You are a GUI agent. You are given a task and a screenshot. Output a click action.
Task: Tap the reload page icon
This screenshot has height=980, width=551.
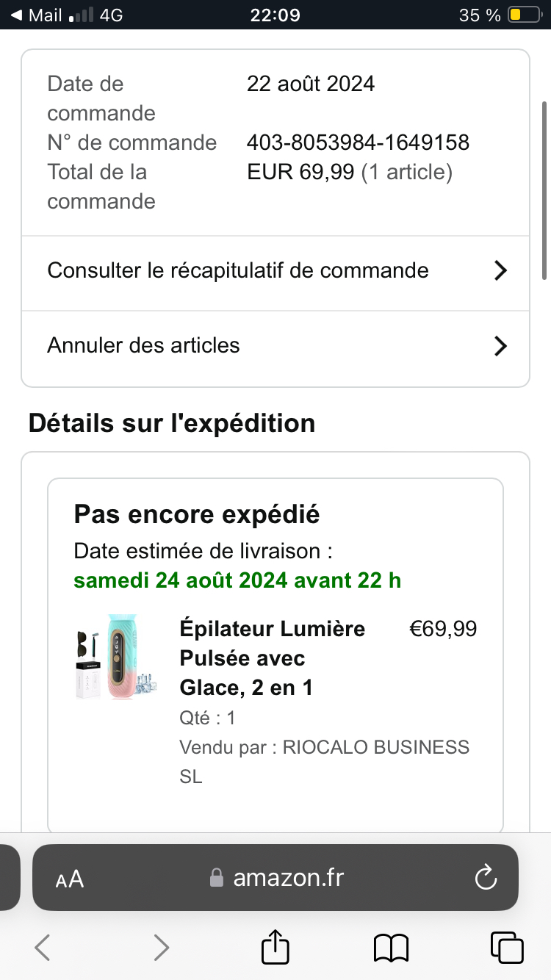(486, 877)
